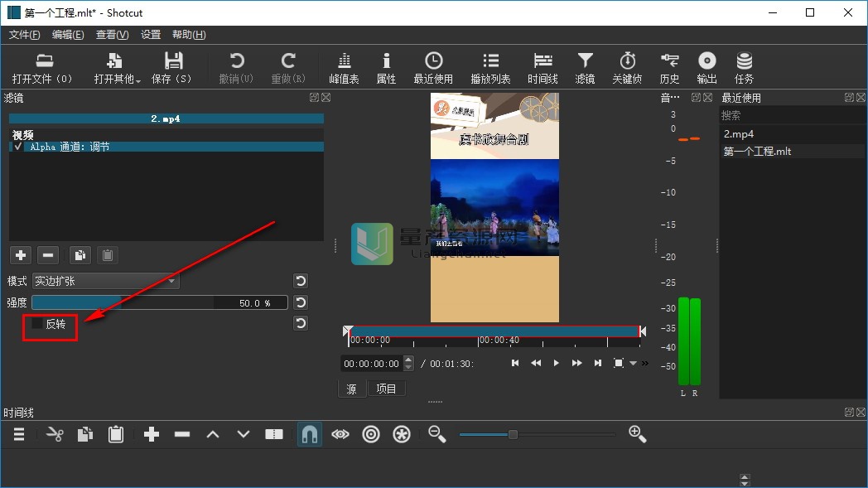Open the 编辑 menu
This screenshot has height=488, width=868.
pyautogui.click(x=68, y=35)
